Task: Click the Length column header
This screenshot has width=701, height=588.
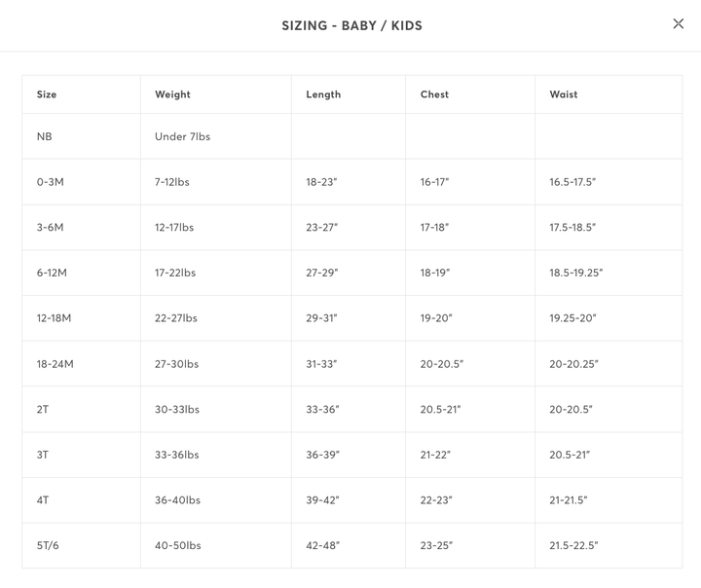Action: click(x=323, y=94)
